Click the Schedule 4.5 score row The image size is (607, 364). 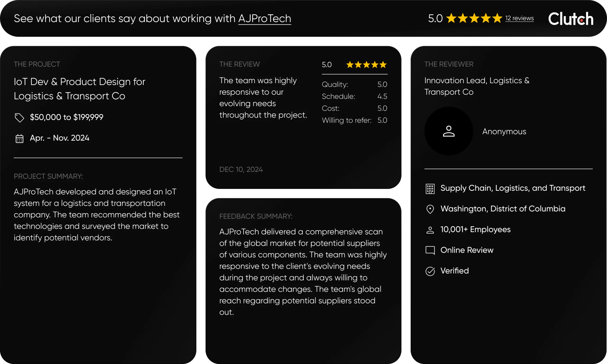(x=354, y=96)
